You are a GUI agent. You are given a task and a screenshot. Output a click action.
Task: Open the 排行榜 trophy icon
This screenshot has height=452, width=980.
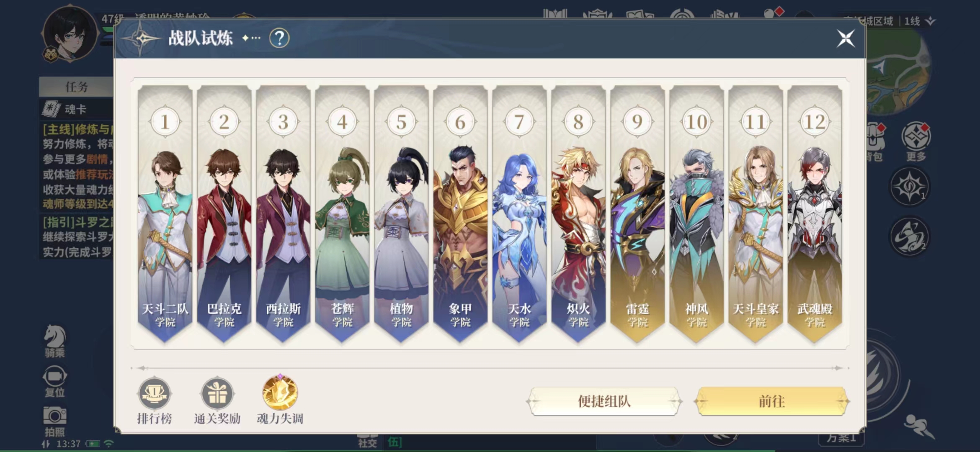point(154,393)
